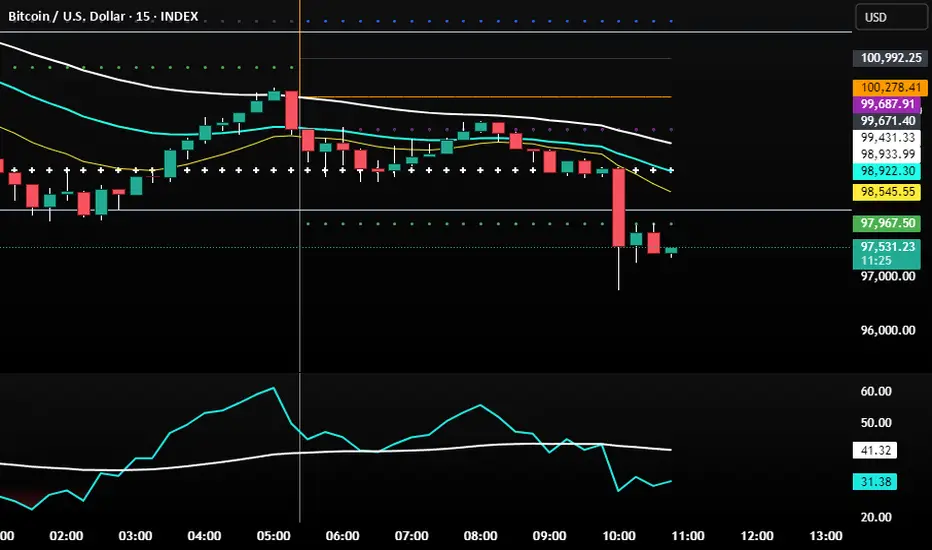932x550 pixels.
Task: Click the 07:00 time axis label
Action: [411, 536]
